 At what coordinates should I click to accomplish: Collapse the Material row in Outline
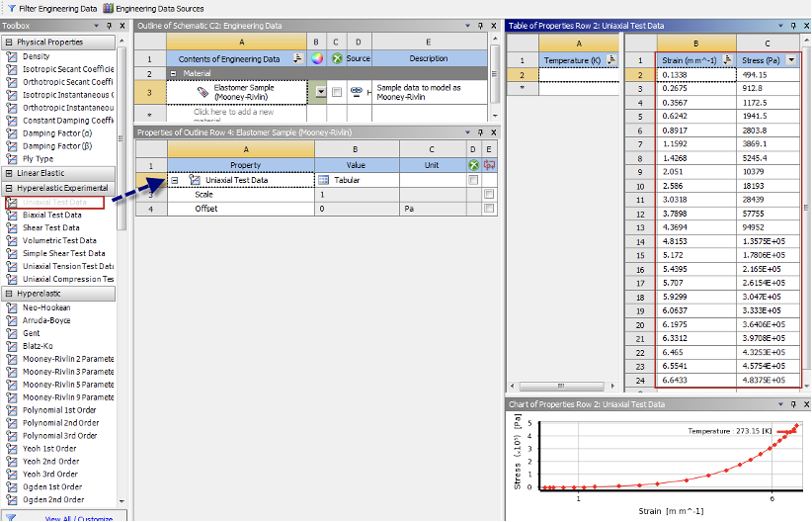174,73
